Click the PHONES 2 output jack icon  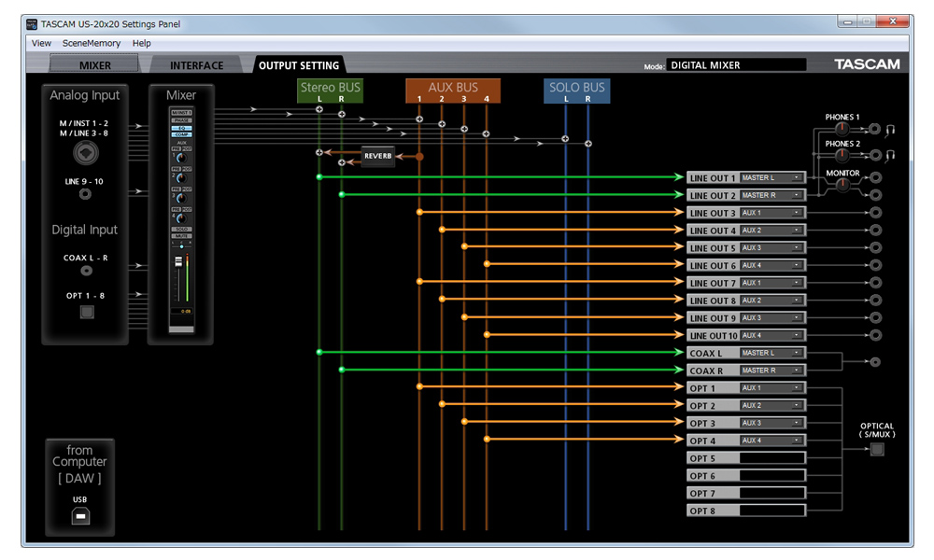click(874, 155)
